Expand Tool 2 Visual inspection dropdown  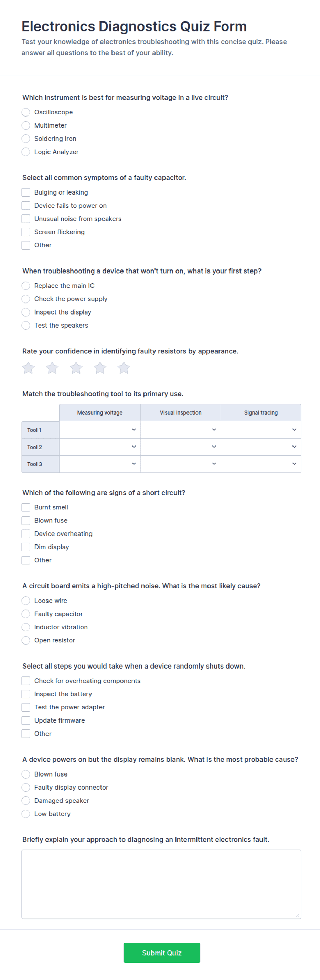tap(181, 447)
